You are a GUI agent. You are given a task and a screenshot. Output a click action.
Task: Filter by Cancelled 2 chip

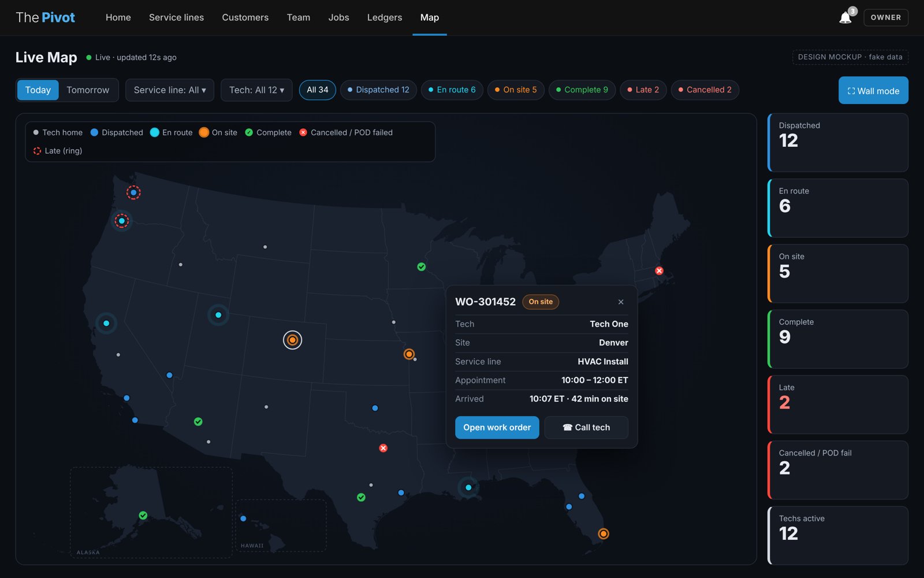705,90
